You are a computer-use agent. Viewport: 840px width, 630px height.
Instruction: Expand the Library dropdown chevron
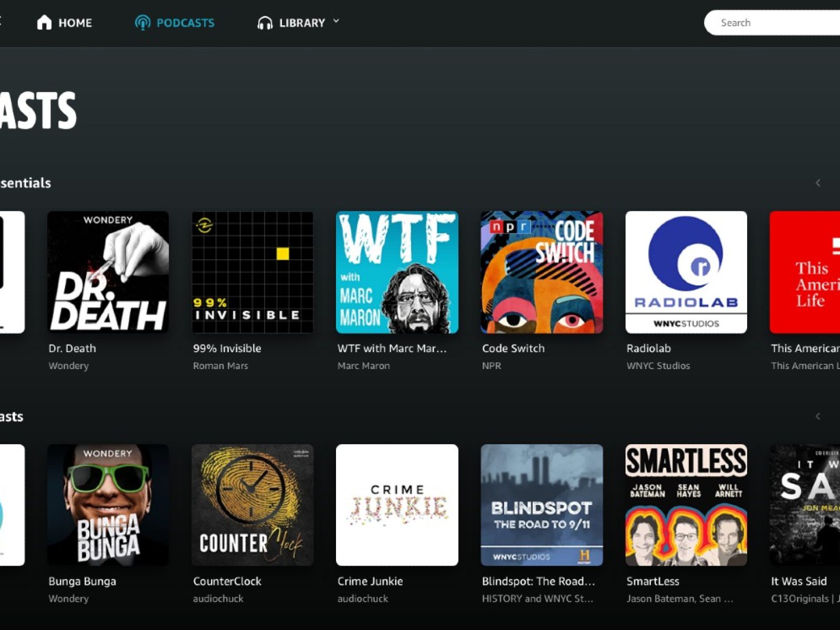336,22
